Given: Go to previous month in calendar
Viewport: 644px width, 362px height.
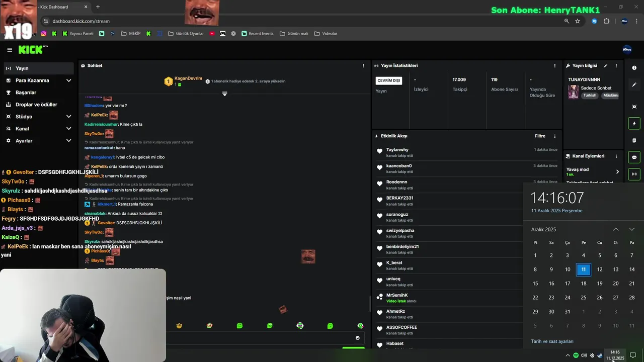Looking at the screenshot, I should [x=615, y=229].
